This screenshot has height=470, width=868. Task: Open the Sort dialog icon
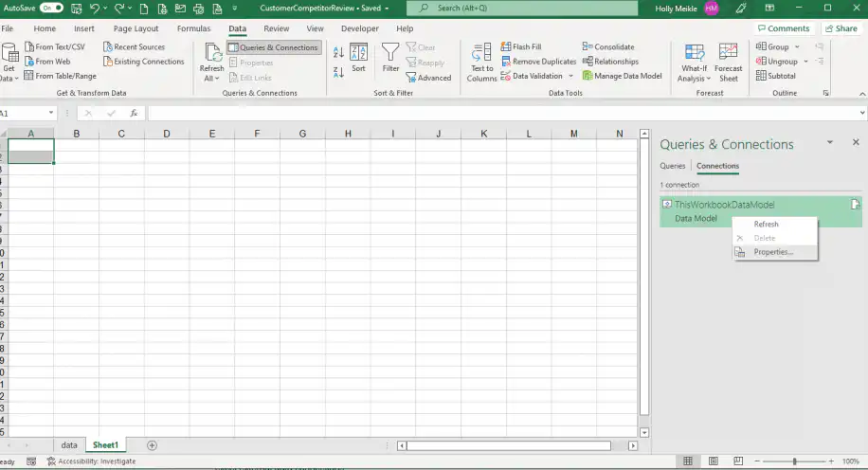pyautogui.click(x=359, y=58)
